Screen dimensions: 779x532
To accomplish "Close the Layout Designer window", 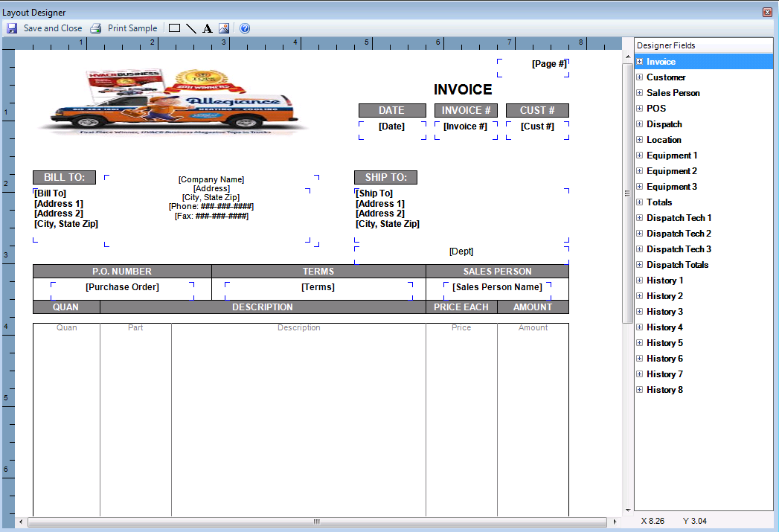I will 767,12.
